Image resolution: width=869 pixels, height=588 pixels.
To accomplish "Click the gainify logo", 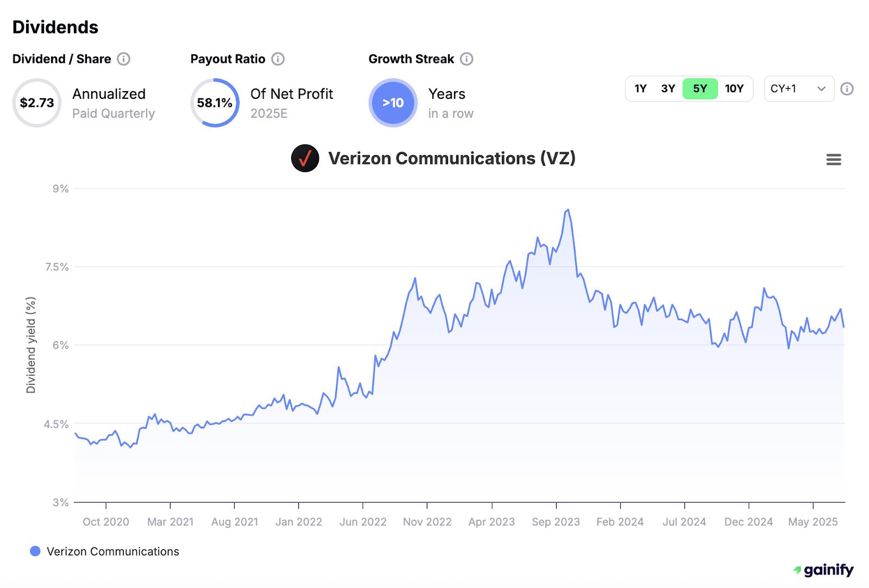I will coord(823,570).
